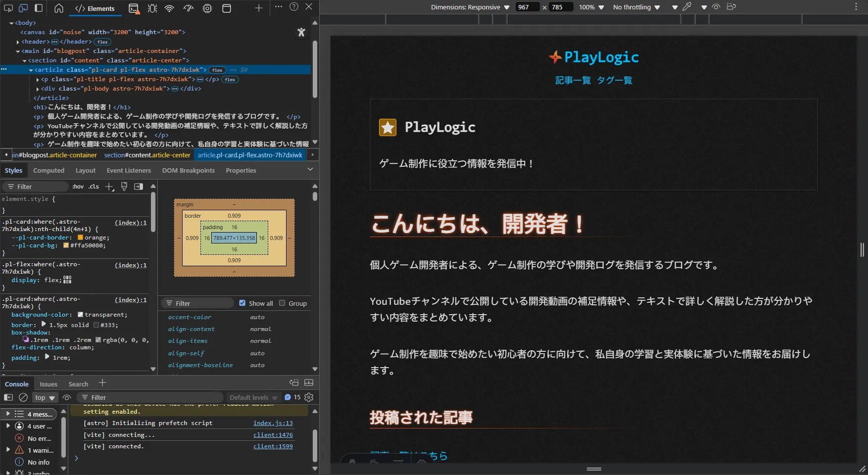Open #333 border color swatch

point(96,325)
